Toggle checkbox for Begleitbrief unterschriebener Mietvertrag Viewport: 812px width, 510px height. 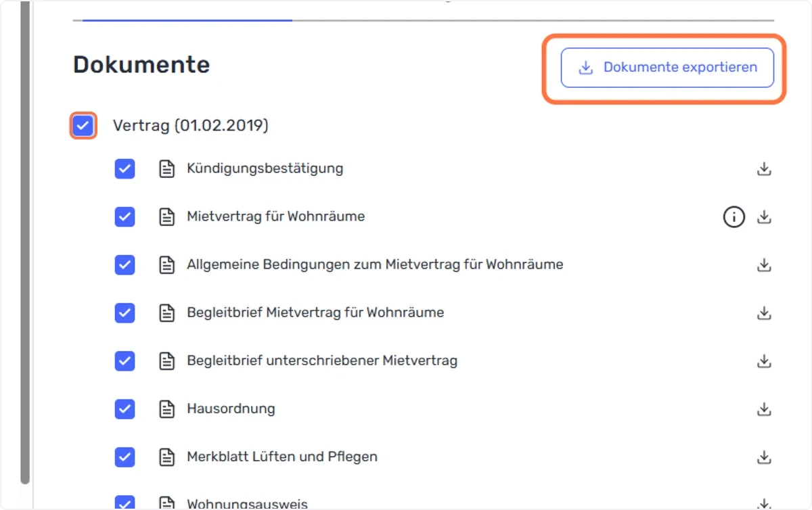tap(125, 361)
